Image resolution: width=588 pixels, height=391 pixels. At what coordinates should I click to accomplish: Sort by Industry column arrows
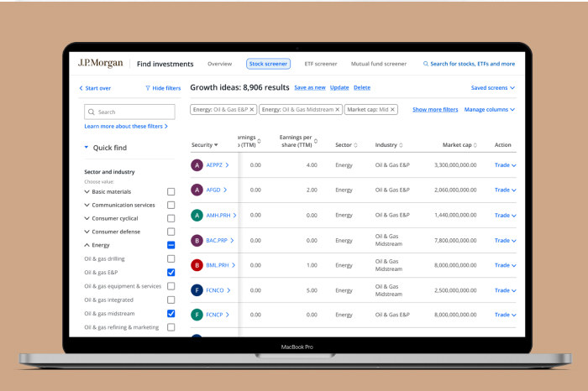[x=401, y=145]
